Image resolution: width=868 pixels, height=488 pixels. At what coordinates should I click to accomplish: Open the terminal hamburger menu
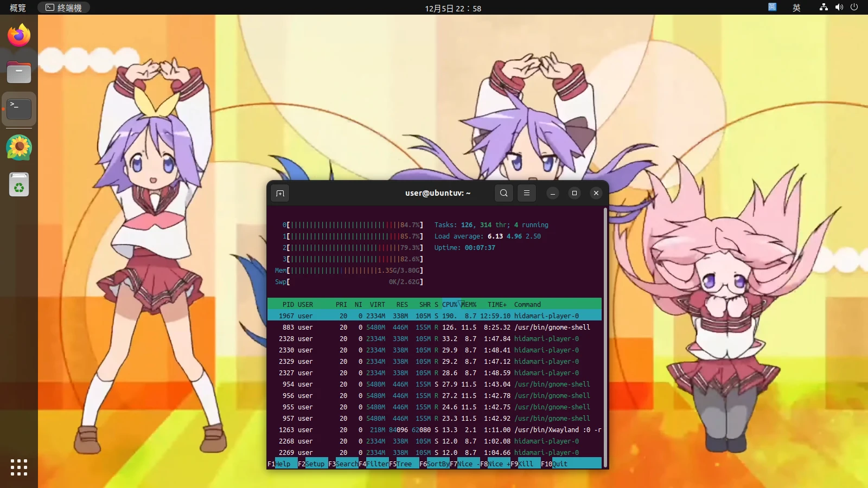point(526,193)
